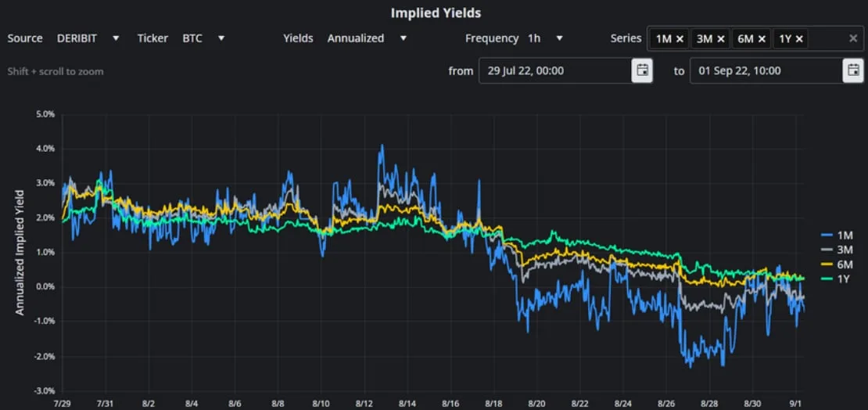Click the 5.0% y-axis label
Image resolution: width=868 pixels, height=410 pixels.
pos(46,115)
